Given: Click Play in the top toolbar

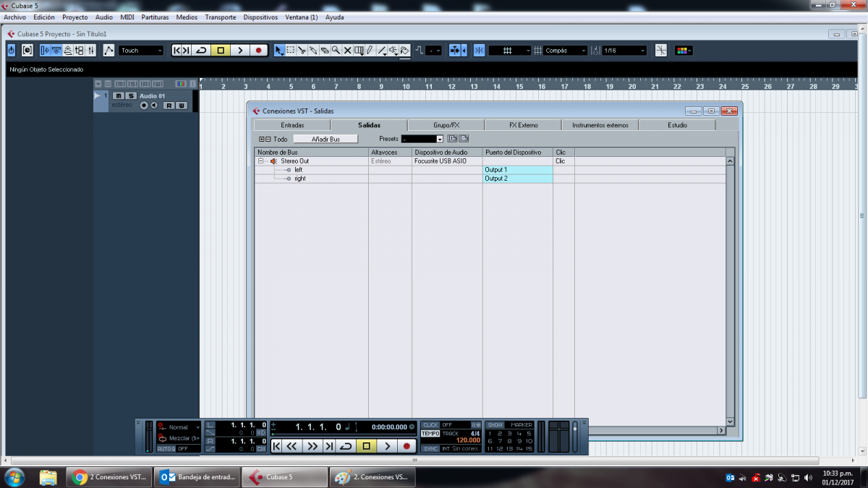Looking at the screenshot, I should coord(240,50).
